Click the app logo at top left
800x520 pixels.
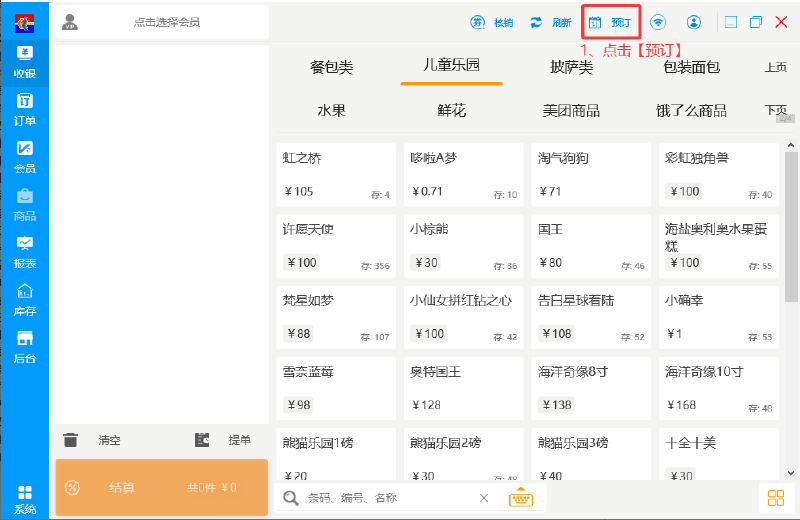[24, 23]
